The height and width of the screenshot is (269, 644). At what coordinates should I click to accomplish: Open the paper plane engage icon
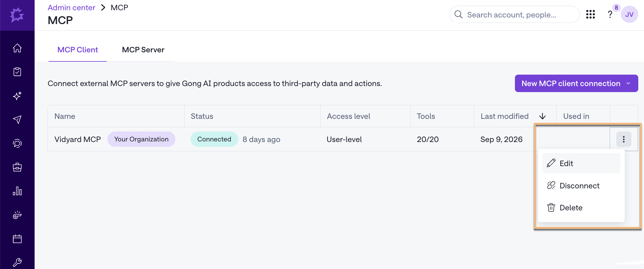pos(17,119)
